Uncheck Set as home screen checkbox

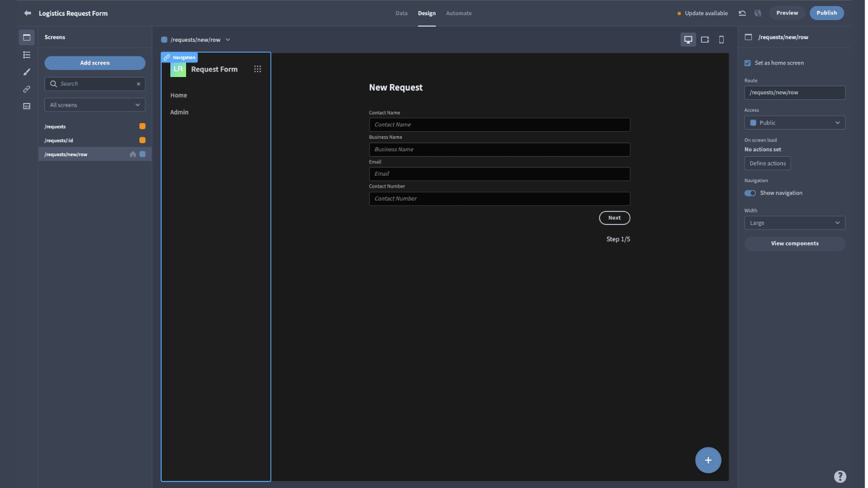748,63
